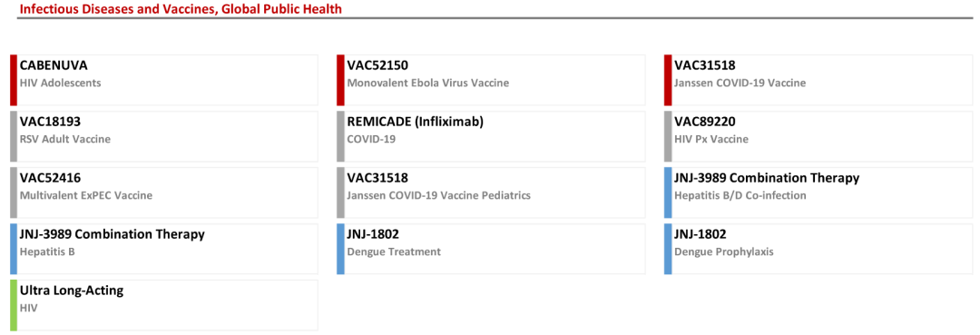Image resolution: width=980 pixels, height=335 pixels.
Task: Select the VAC52416 Multivalent ExPEC Vaccine card
Action: (163, 192)
